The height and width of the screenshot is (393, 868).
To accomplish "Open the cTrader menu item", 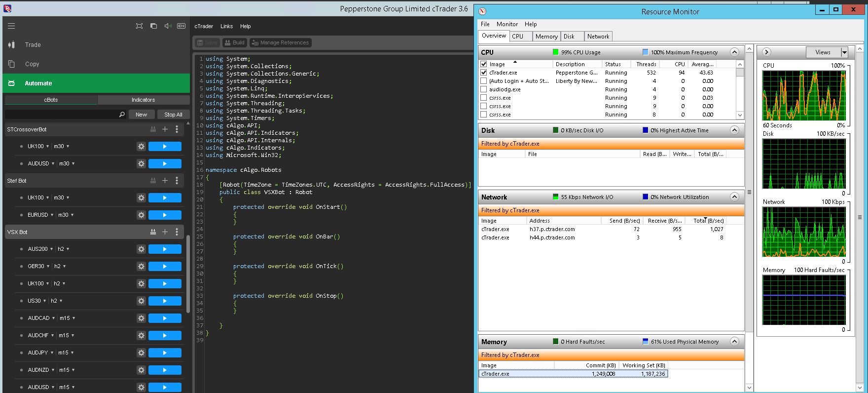I will [204, 26].
